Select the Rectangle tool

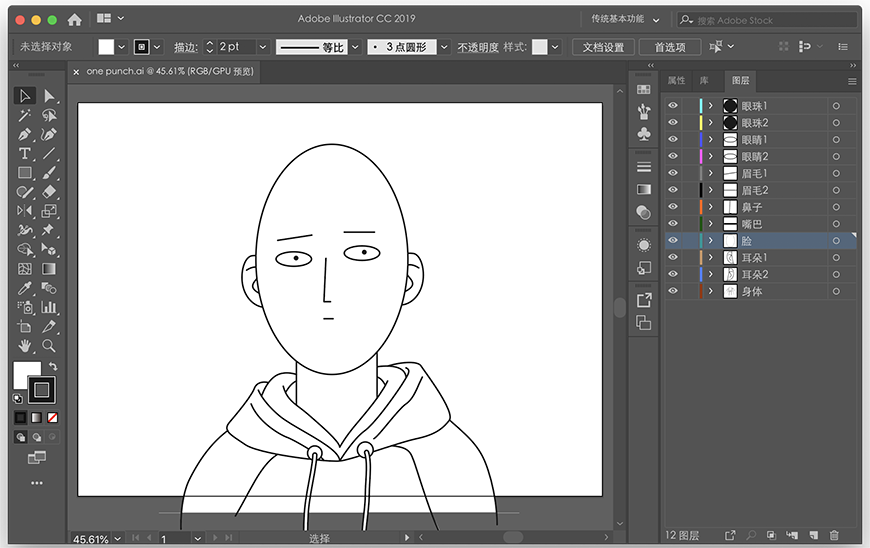[x=24, y=173]
